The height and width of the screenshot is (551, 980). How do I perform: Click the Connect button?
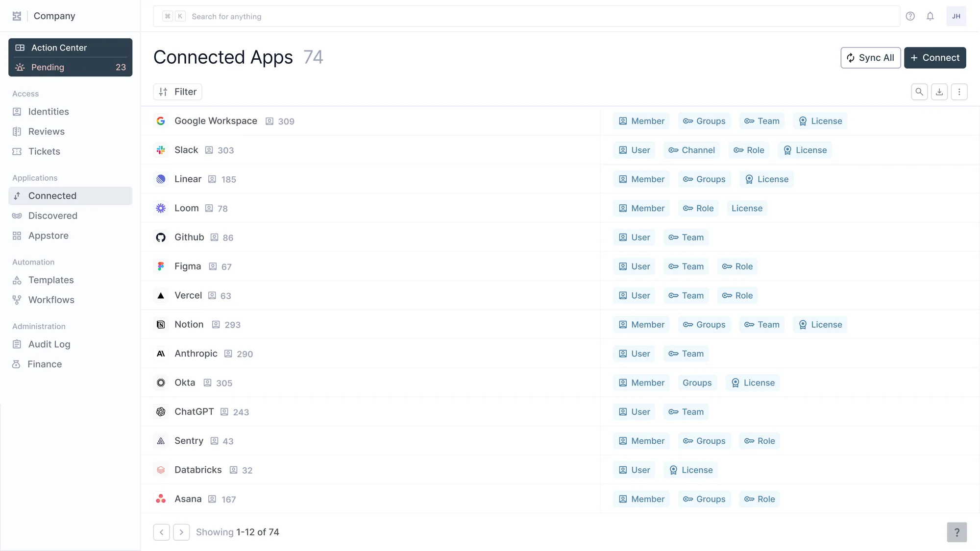[935, 58]
